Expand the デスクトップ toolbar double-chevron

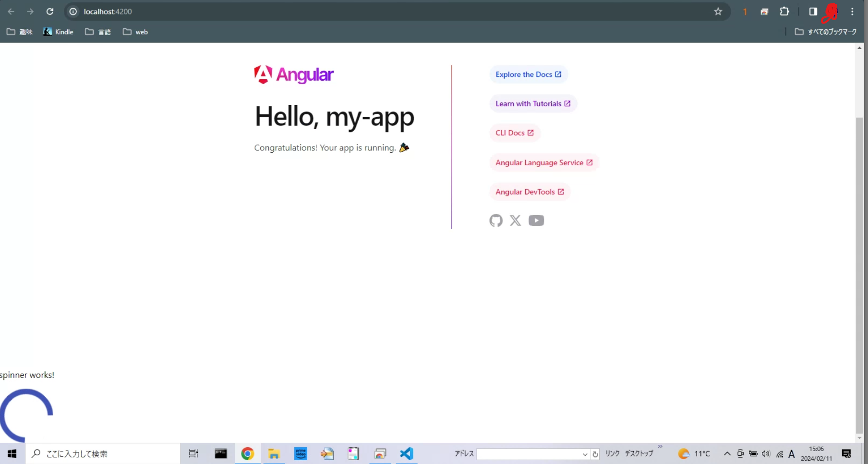tap(660, 447)
